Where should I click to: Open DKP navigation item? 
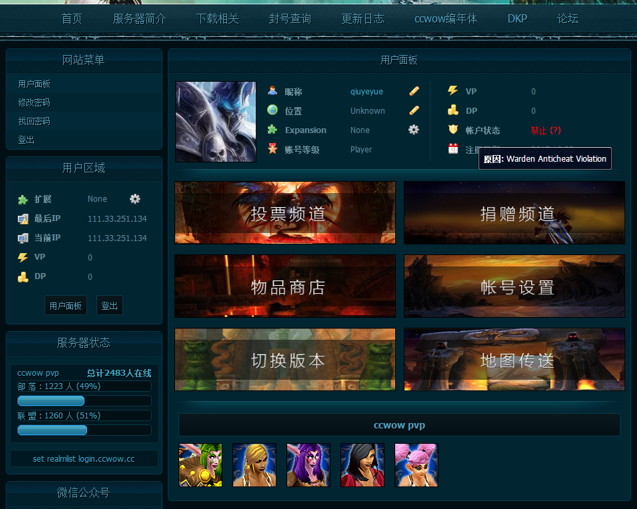tap(517, 19)
